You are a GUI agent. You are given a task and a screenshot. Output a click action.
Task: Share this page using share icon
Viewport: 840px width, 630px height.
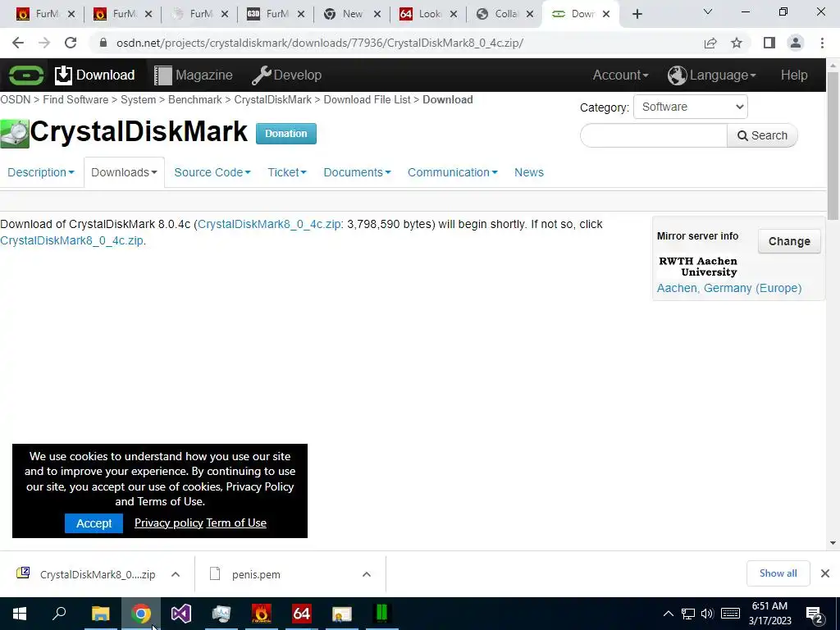(x=710, y=43)
